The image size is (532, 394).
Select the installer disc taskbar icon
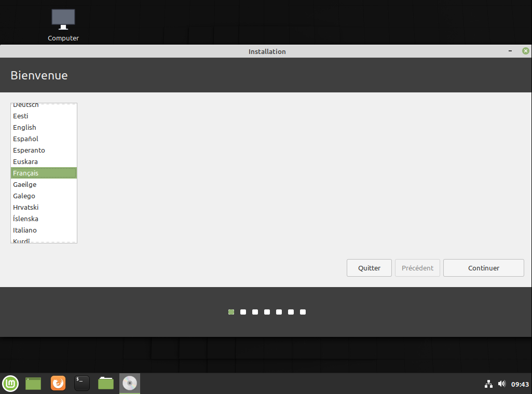(130, 384)
